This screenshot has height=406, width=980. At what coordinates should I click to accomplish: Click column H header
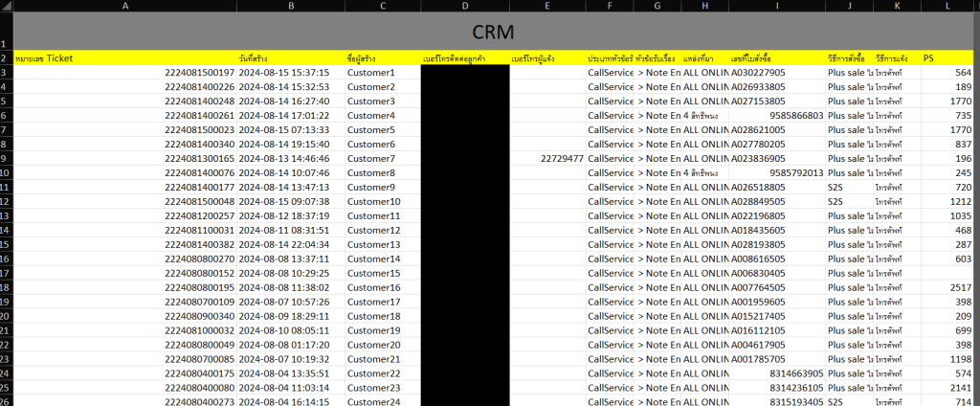[x=704, y=6]
